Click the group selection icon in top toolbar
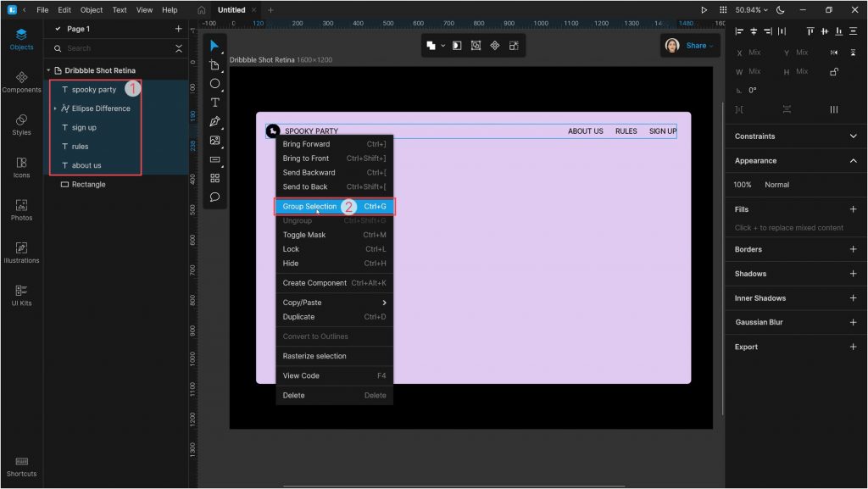The width and height of the screenshot is (868, 489). [x=476, y=46]
